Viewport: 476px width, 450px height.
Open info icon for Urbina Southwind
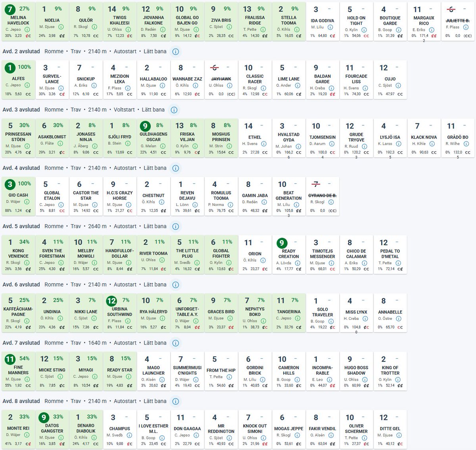(x=129, y=321)
